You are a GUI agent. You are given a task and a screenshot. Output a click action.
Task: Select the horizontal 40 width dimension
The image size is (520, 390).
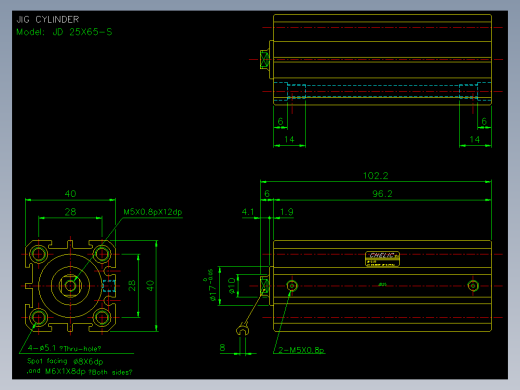coord(70,194)
